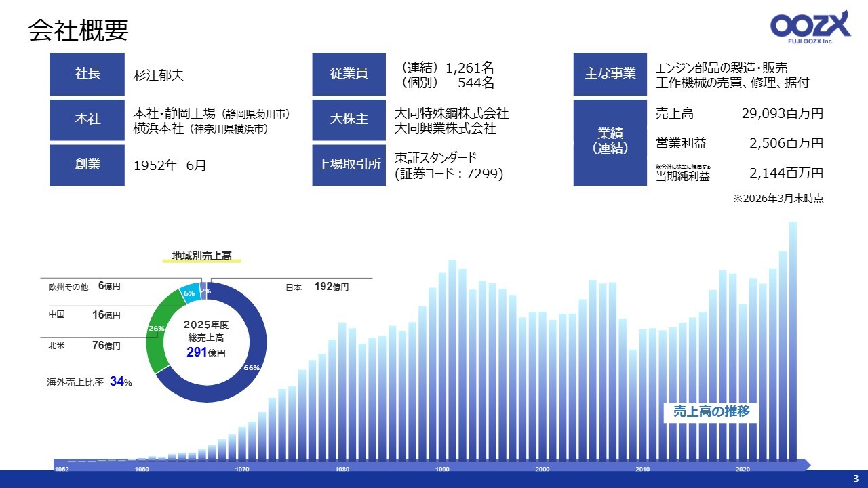Select the 主な事業 label box
Viewport: 868px width, 488px height.
(610, 74)
